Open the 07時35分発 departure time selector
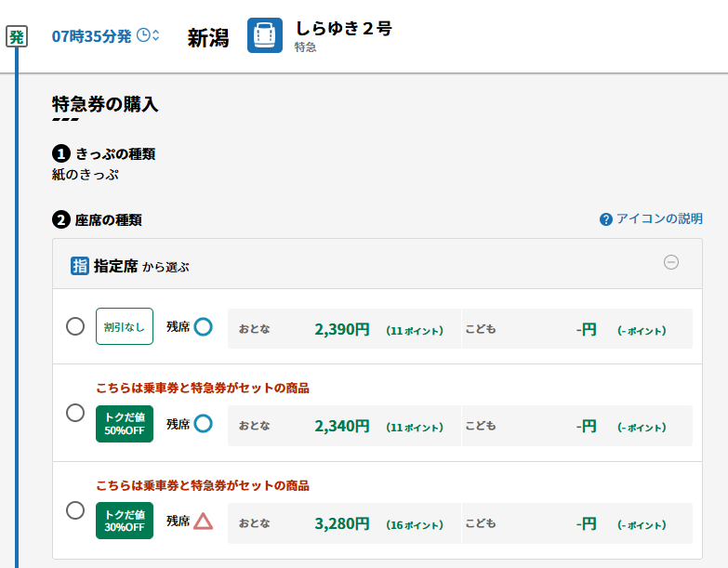The height and width of the screenshot is (568, 728). (x=91, y=36)
